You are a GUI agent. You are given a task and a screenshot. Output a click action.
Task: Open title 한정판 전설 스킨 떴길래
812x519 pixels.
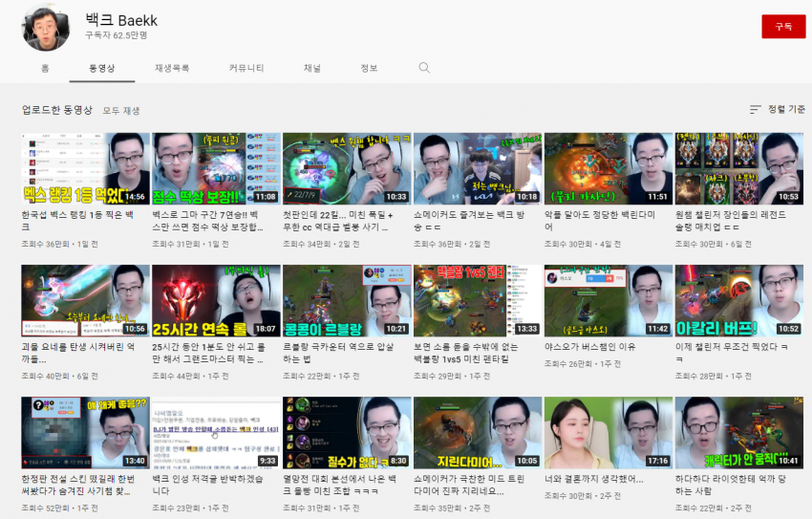click(78, 485)
